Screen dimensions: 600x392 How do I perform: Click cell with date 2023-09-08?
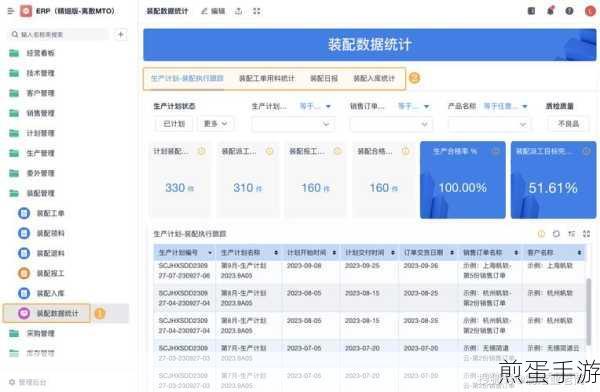click(304, 266)
